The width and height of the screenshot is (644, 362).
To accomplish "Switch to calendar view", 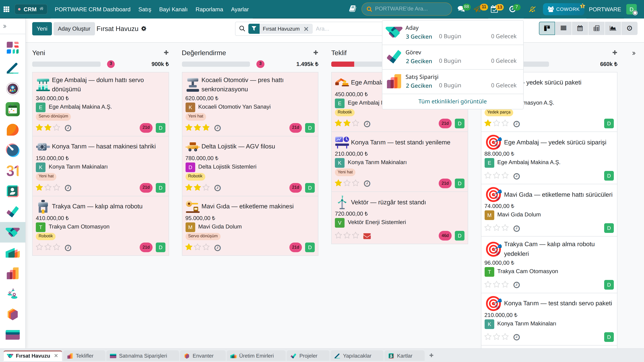I will (580, 28).
